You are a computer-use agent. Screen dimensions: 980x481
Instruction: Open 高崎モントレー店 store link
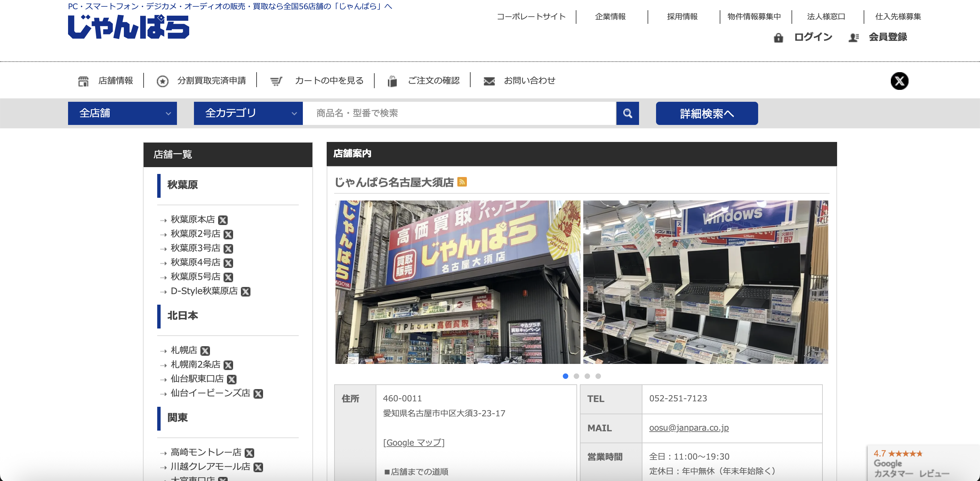pyautogui.click(x=206, y=452)
